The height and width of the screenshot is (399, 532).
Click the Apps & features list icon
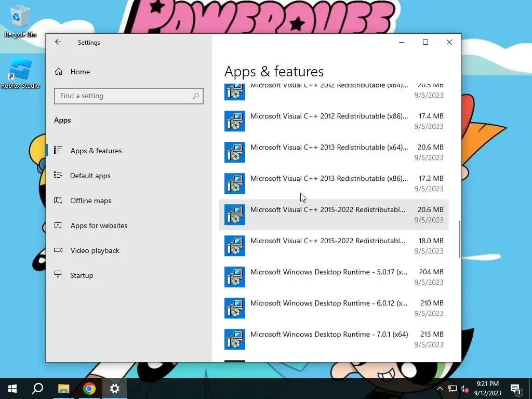[58, 150]
